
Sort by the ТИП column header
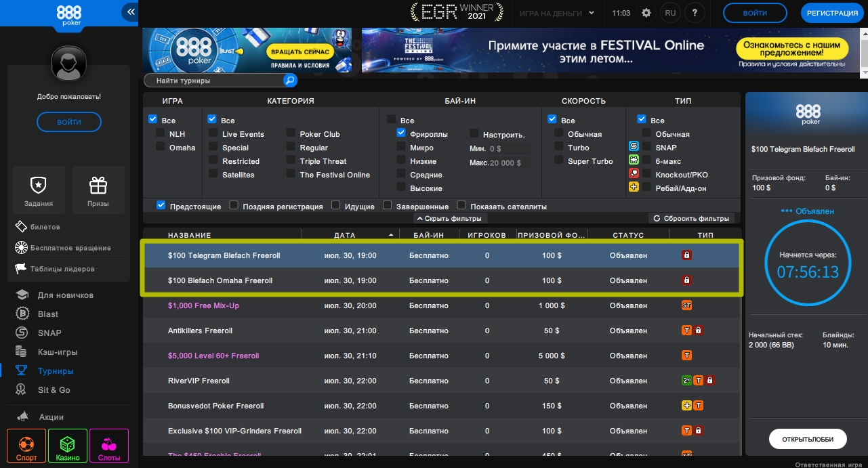pos(705,235)
